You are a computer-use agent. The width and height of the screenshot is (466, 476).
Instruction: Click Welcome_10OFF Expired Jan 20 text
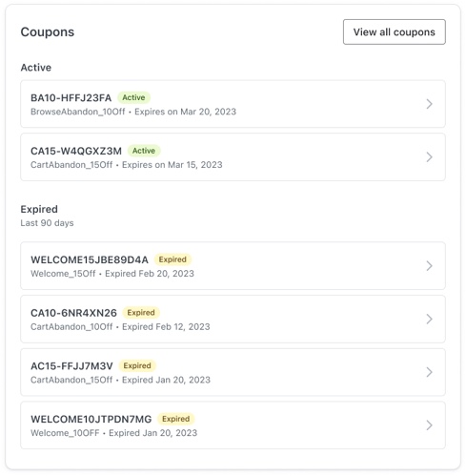(114, 433)
